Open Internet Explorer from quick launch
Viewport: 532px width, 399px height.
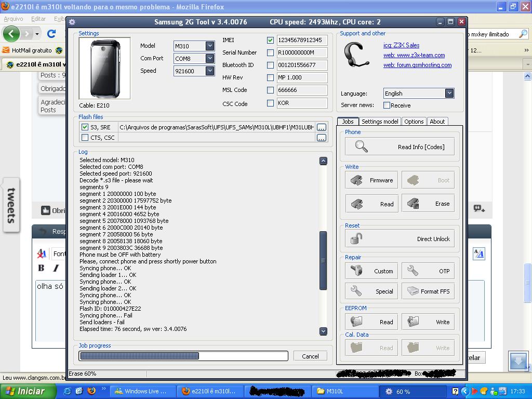point(68,391)
